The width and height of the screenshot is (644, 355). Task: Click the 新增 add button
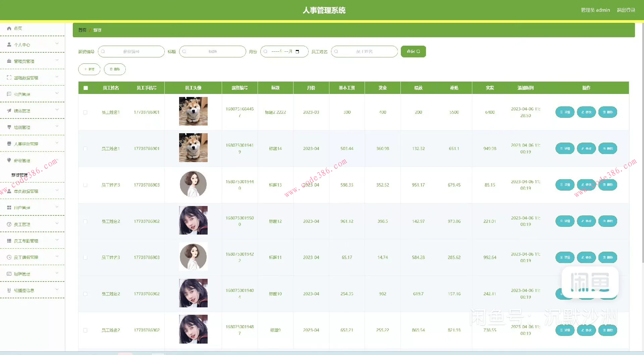coord(89,69)
